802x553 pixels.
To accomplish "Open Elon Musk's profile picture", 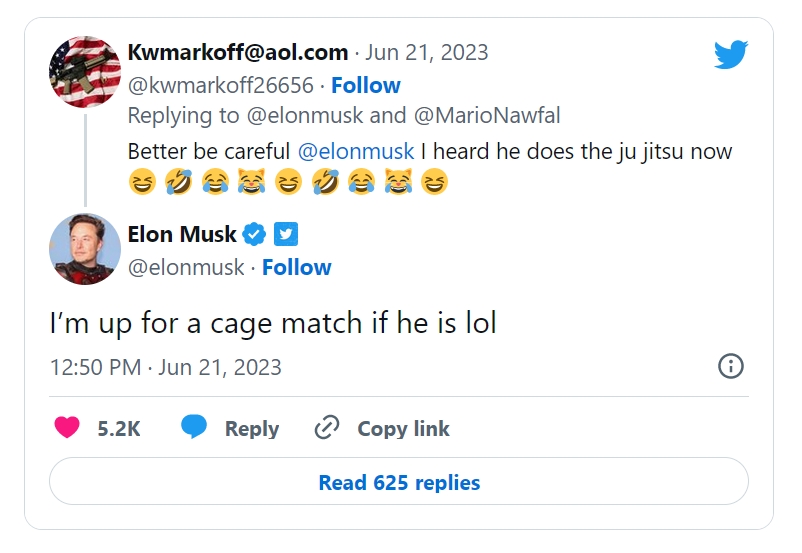I will click(x=85, y=248).
